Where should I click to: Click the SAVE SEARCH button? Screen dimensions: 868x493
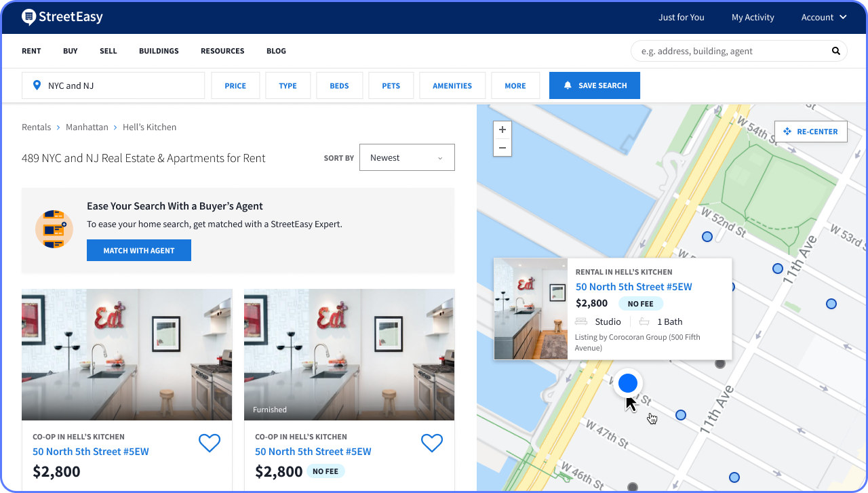tap(595, 85)
